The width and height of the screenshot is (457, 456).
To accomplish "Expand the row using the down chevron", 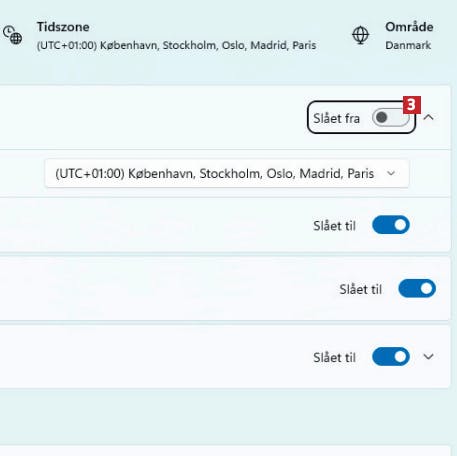I will (x=428, y=357).
